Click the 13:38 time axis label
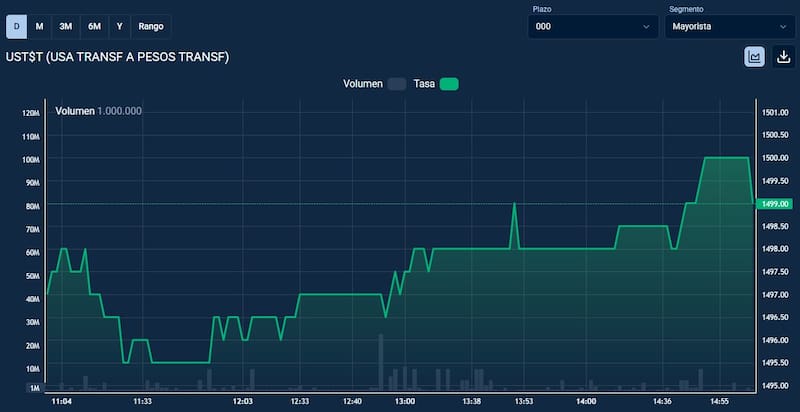The height and width of the screenshot is (412, 800). [x=472, y=401]
